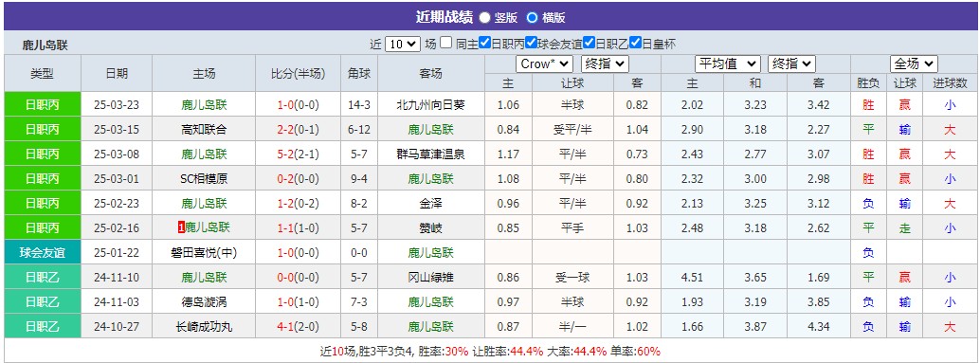Uncheck the 日职丙 checkbox

click(485, 43)
